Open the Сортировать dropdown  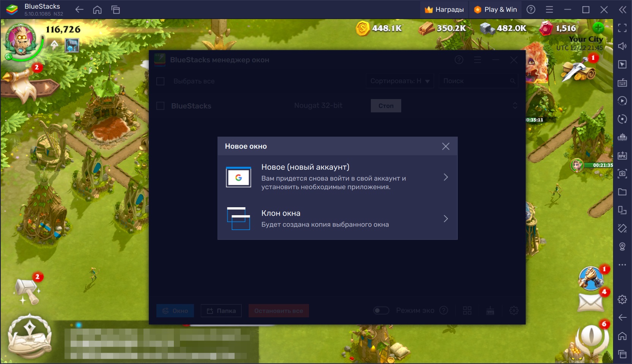click(400, 81)
